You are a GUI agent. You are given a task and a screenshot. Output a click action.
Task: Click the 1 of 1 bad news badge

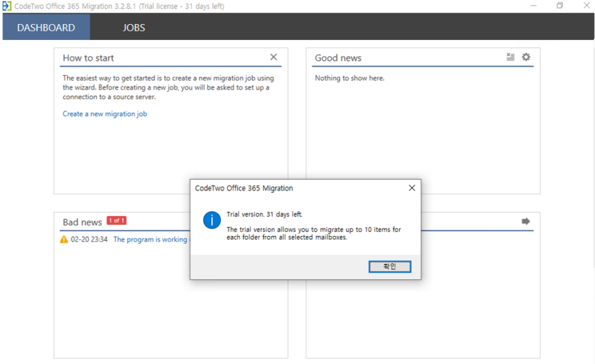point(116,220)
